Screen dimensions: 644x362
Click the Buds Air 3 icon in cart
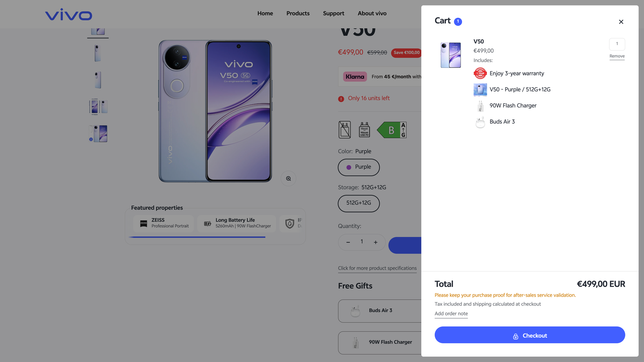point(480,122)
